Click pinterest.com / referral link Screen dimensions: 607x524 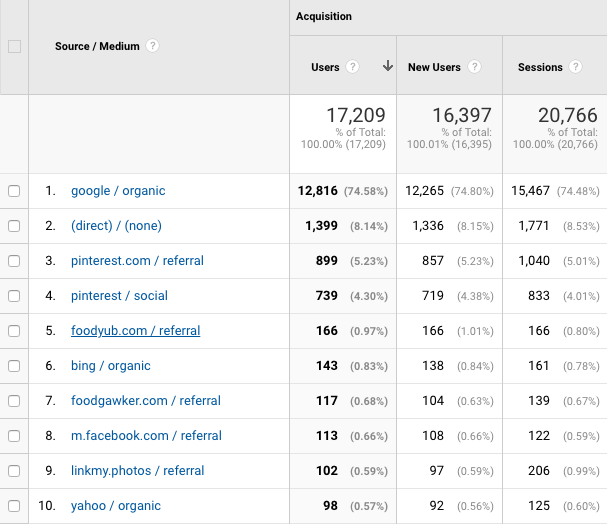pyautogui.click(x=137, y=261)
